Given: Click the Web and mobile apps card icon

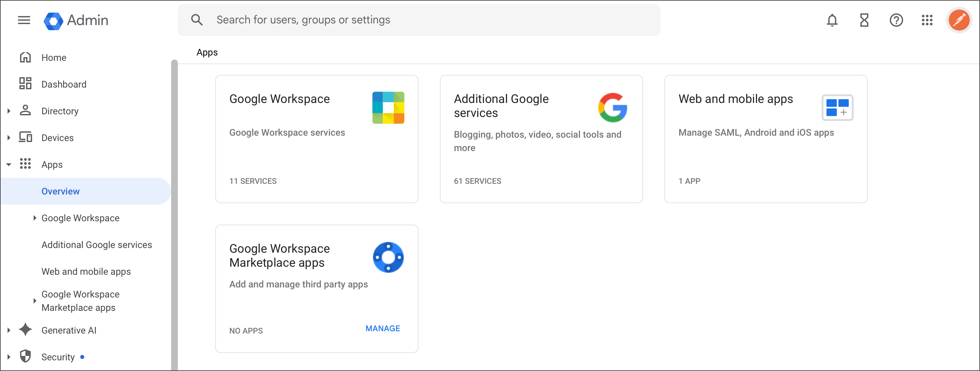Looking at the screenshot, I should coord(837,108).
